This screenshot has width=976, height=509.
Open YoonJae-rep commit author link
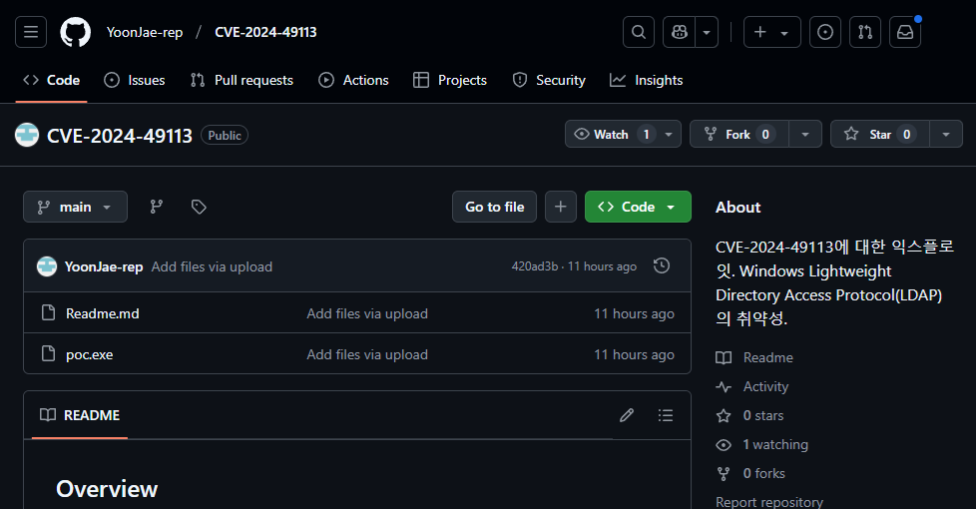coord(104,266)
